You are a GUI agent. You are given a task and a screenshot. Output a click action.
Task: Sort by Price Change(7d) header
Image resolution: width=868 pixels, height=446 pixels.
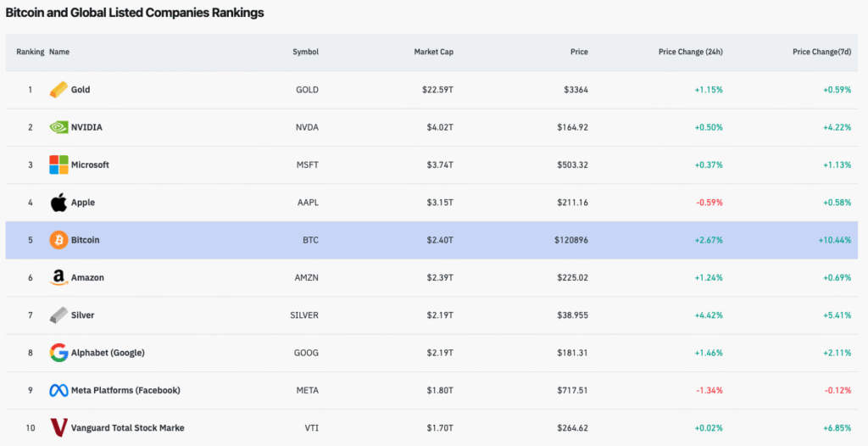[822, 52]
